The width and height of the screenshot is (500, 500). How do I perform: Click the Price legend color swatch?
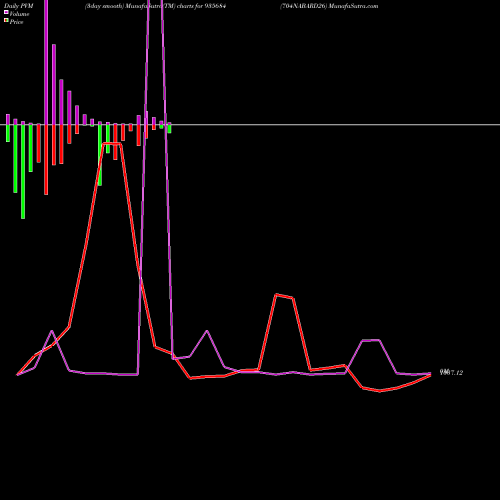click(6, 20)
